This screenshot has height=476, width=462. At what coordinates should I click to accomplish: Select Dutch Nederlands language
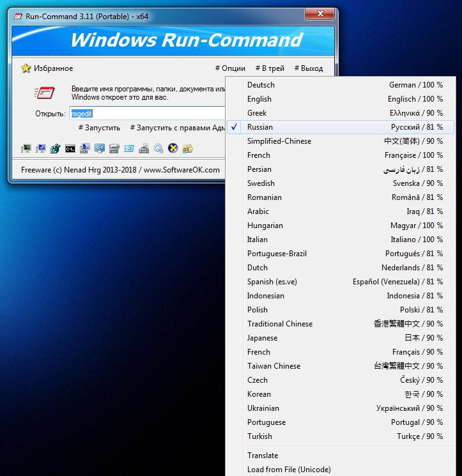(341, 268)
